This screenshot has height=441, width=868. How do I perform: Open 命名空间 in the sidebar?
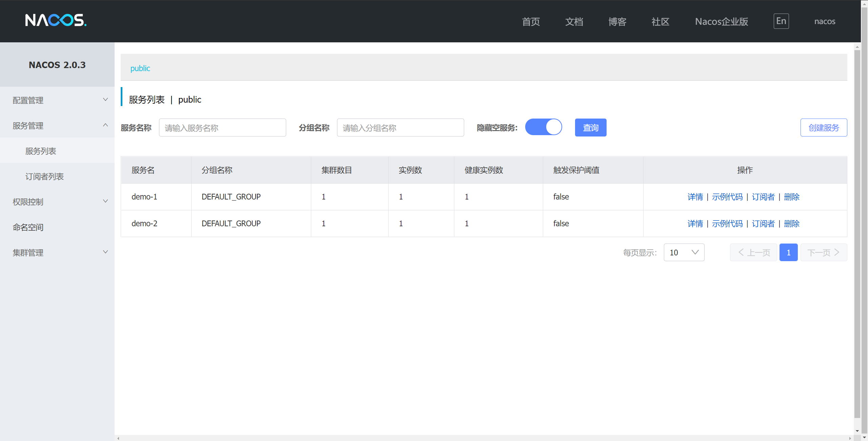(28, 227)
